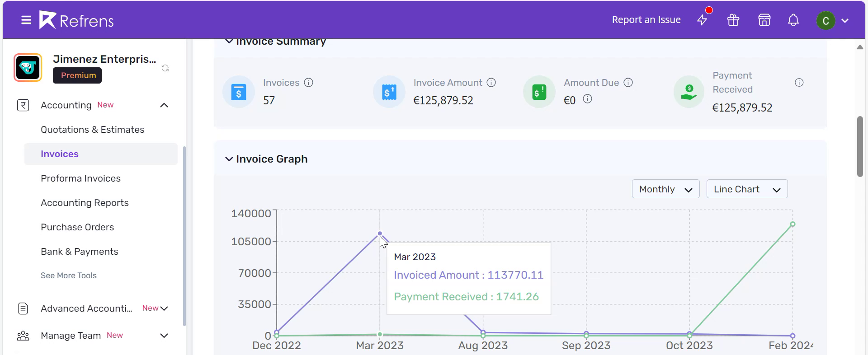Image resolution: width=868 pixels, height=355 pixels.
Task: Open Bank & Payments
Action: coord(80,252)
